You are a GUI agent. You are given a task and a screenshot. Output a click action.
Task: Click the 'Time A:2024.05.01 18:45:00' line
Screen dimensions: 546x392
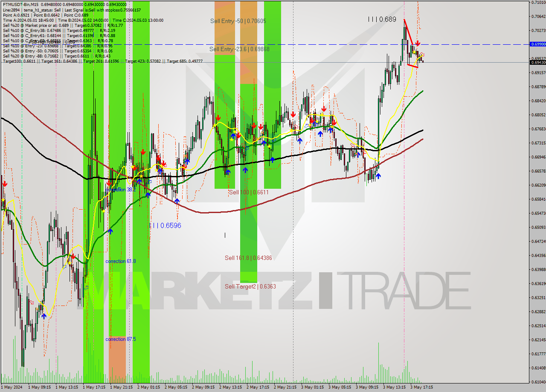pyautogui.click(x=83, y=20)
